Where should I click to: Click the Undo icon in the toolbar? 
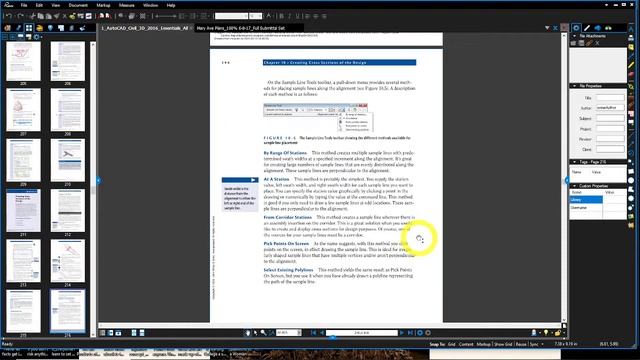pos(8,16)
